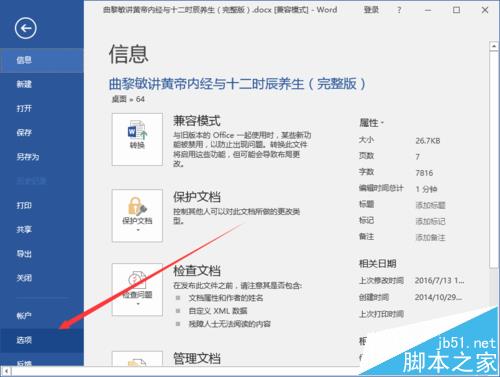Click the 创建时间 date 2014/10/29
The image size is (500, 377).
coord(438,297)
